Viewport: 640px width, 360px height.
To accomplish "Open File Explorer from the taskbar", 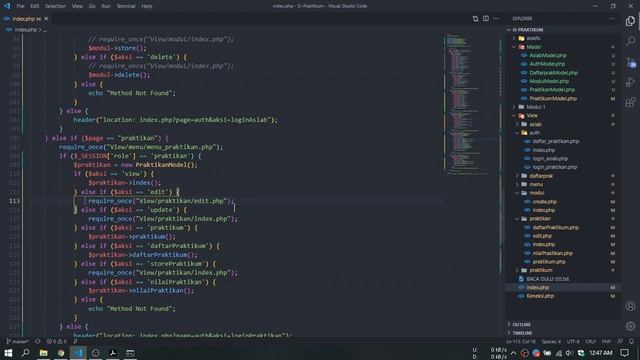I will pyautogui.click(x=43, y=353).
